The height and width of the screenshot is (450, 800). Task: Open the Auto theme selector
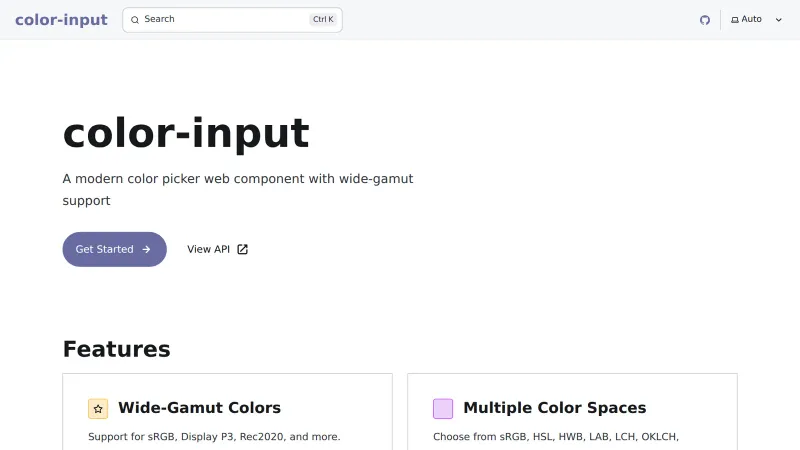pos(752,20)
